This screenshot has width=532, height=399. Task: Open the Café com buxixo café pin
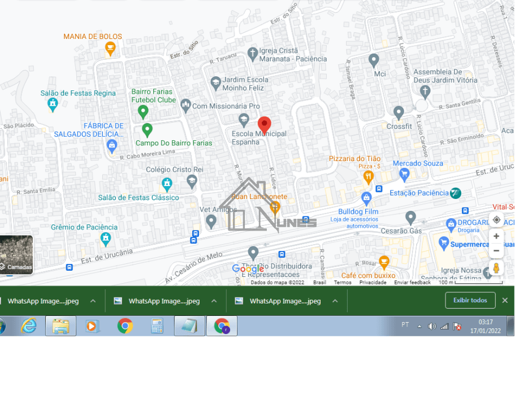(x=384, y=262)
